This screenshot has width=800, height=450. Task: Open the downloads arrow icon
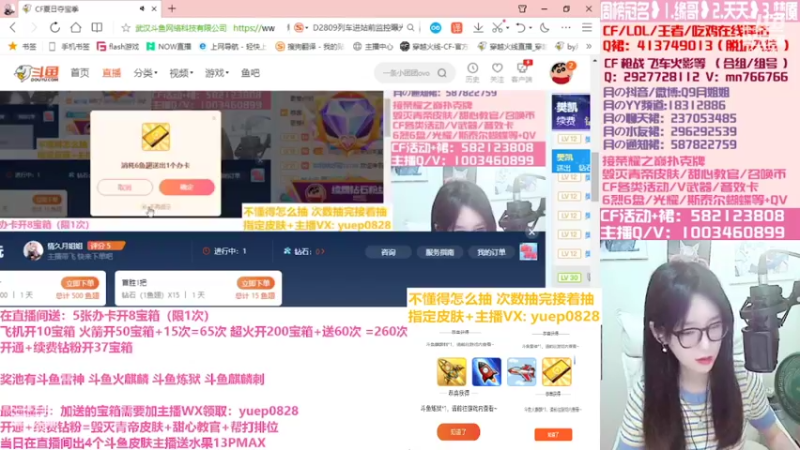coord(478,28)
